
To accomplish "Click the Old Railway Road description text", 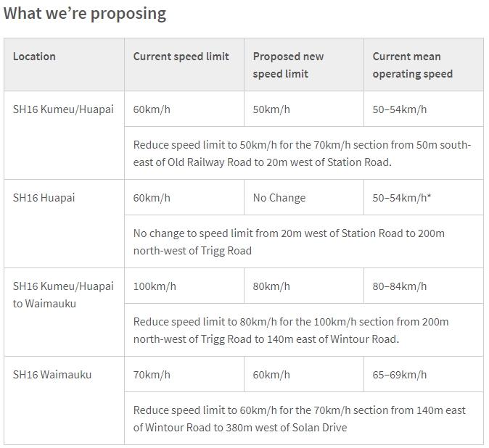I will pyautogui.click(x=302, y=153).
